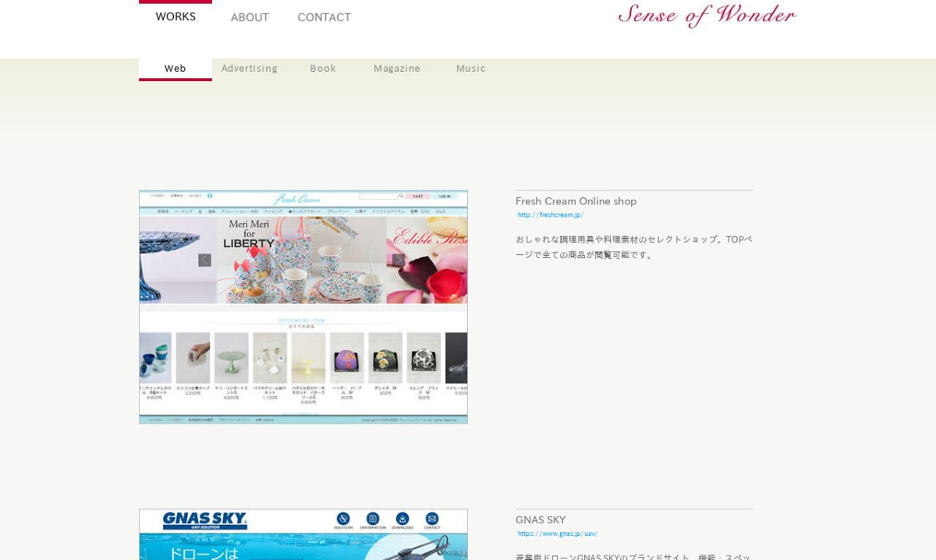
Task: Switch to the Advertising tab
Action: 249,69
